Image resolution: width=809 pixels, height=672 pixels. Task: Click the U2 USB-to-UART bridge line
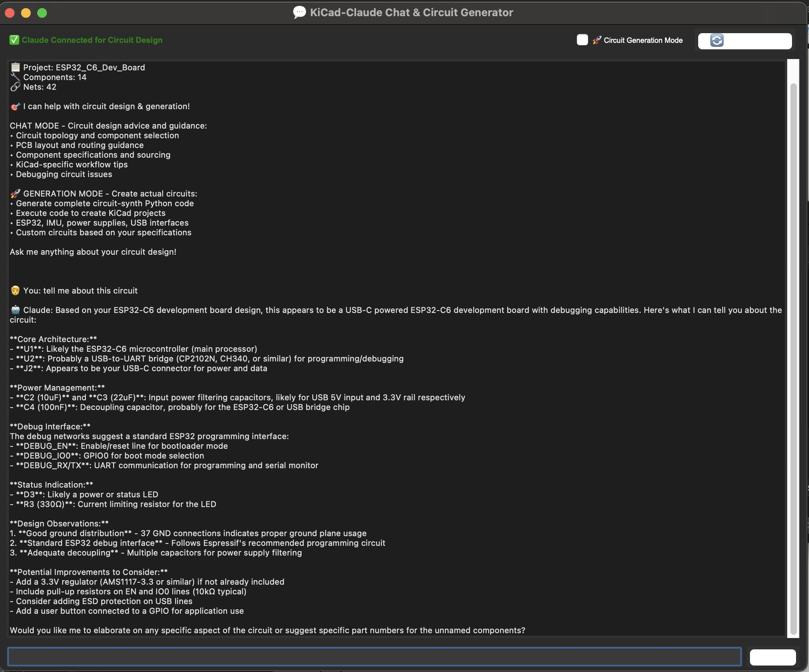tap(207, 359)
